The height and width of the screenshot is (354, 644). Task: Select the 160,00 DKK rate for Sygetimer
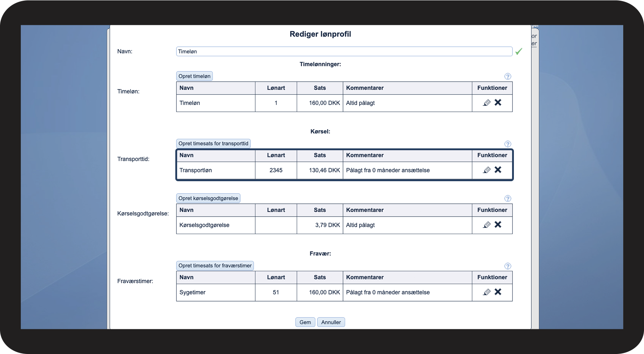click(x=324, y=292)
